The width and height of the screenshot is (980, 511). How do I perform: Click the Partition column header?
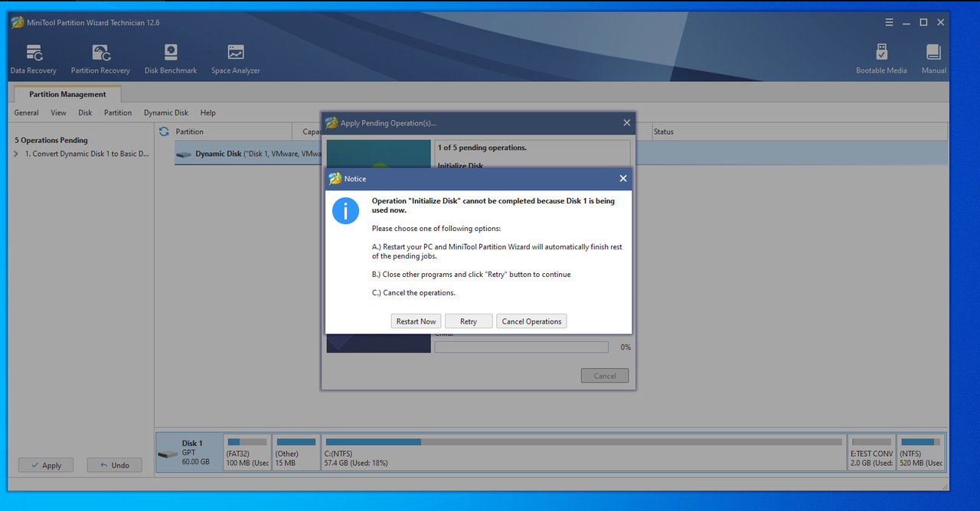pos(189,132)
